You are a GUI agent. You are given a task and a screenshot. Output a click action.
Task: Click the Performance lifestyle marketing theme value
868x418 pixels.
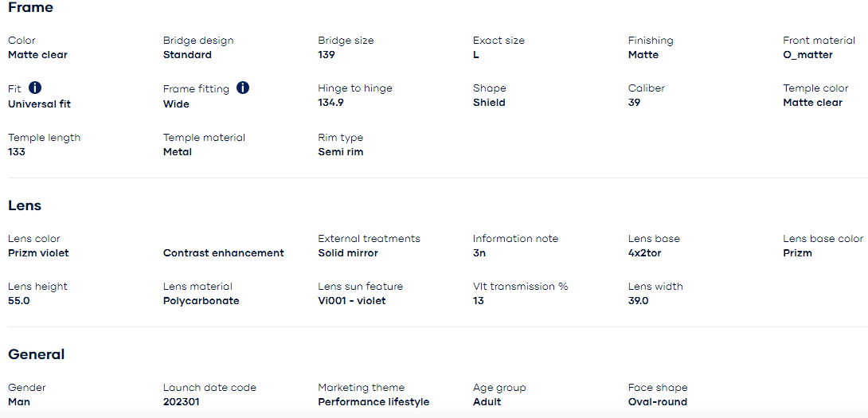pos(373,402)
